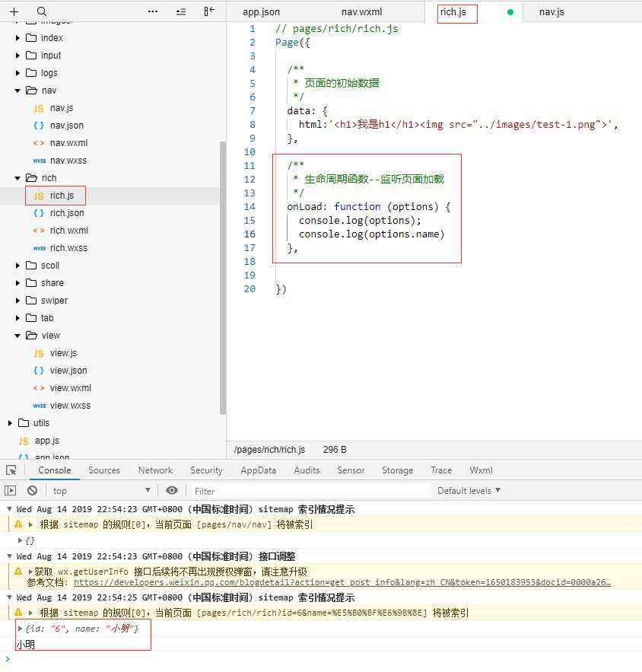The height and width of the screenshot is (672, 642).
Task: Click the console Filter input field
Action: [310, 491]
